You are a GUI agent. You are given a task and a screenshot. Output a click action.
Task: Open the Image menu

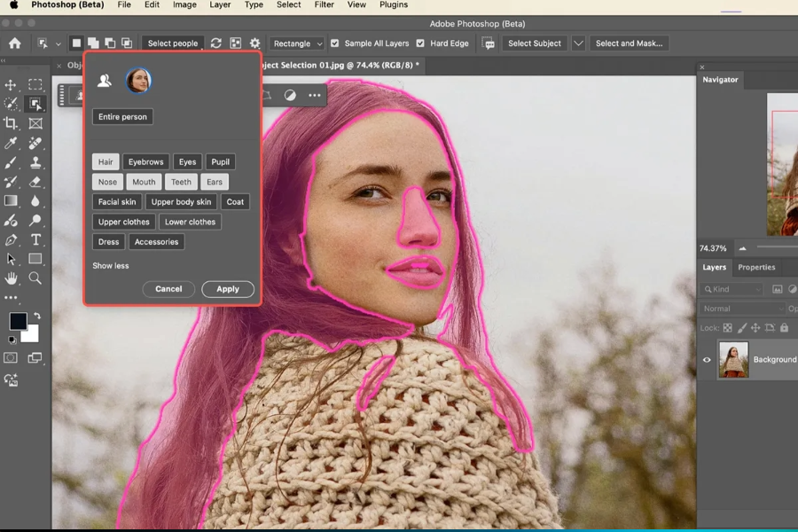[x=184, y=4]
